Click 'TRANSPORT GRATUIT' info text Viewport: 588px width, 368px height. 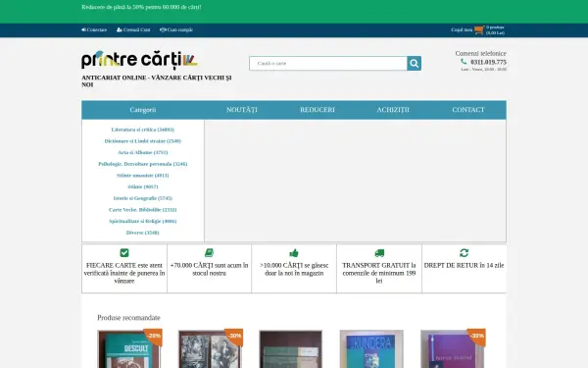point(379,273)
